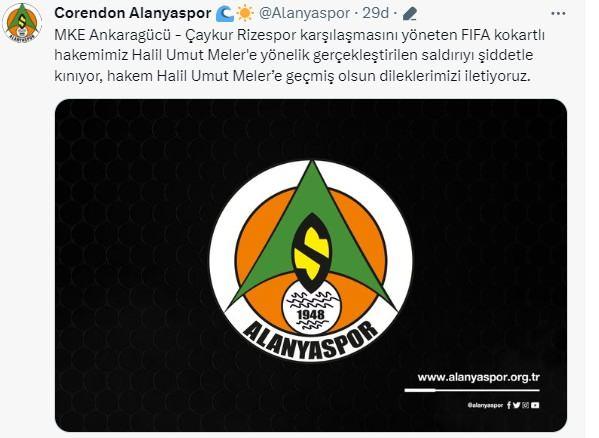Open the three-dot more options menu
This screenshot has width=599, height=438.
tap(558, 13)
